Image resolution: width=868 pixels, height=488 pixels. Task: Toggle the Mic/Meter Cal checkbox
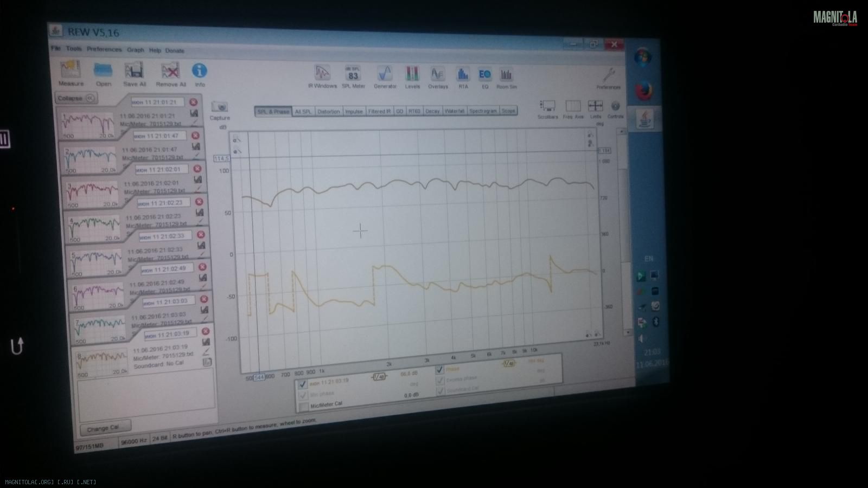click(x=304, y=407)
